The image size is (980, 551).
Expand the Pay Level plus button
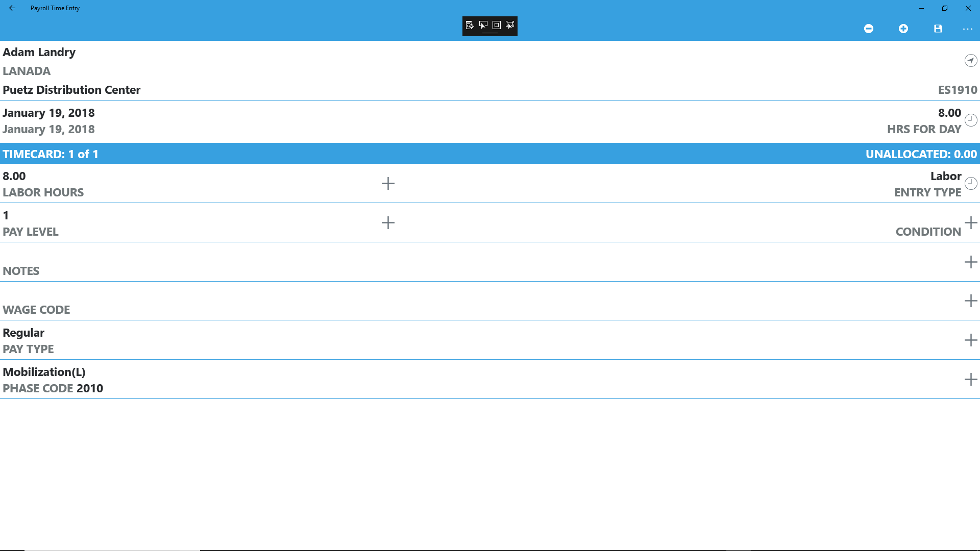[388, 222]
